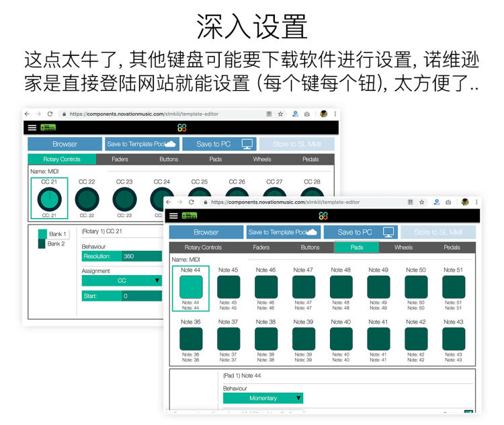Open browser three-dot menu in the back window

point(335,114)
